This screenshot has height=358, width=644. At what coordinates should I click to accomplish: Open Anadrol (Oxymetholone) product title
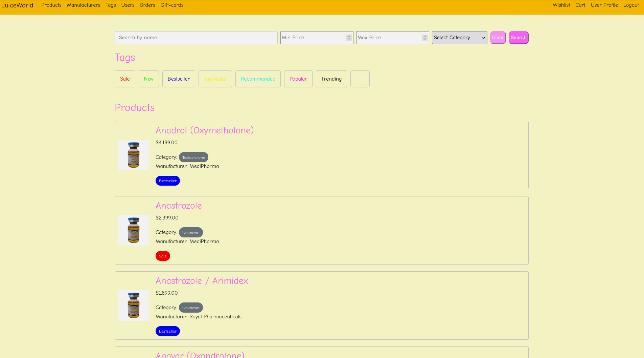coord(205,130)
